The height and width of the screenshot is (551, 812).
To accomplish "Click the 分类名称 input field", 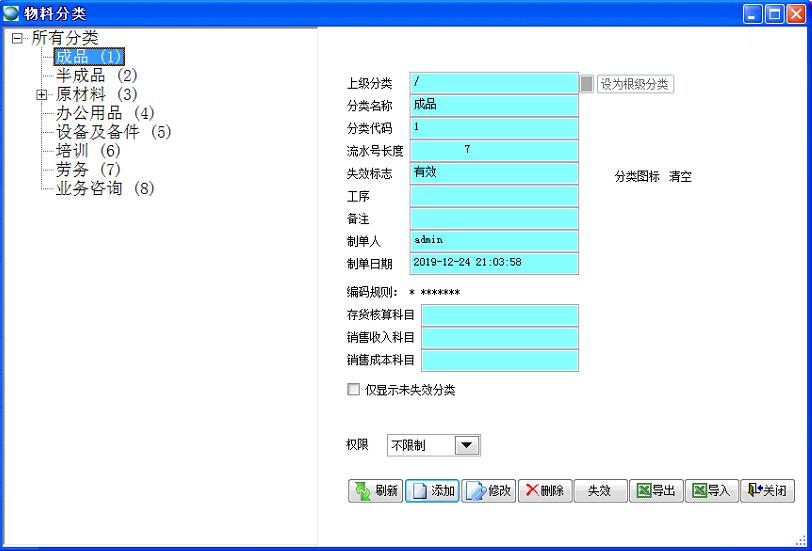I will [494, 105].
